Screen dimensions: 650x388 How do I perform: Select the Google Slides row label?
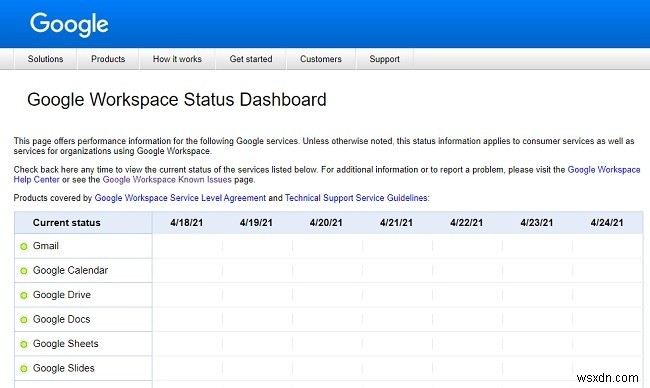click(x=63, y=368)
